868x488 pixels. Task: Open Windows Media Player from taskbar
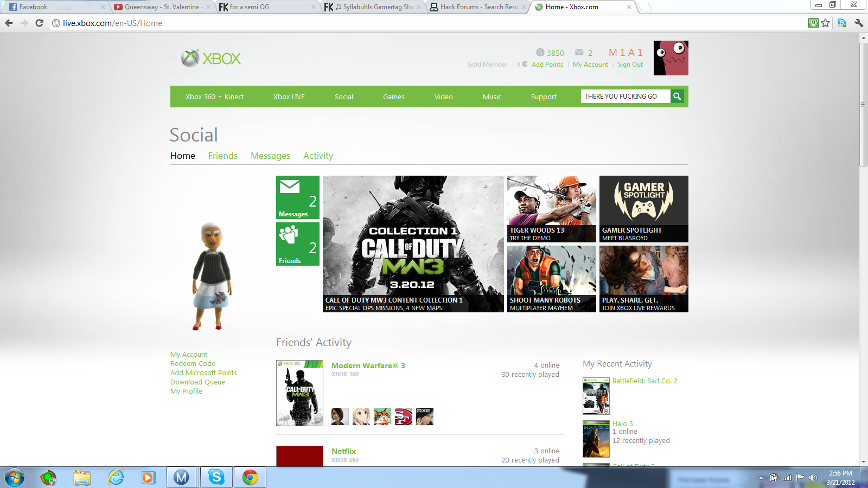click(x=148, y=478)
